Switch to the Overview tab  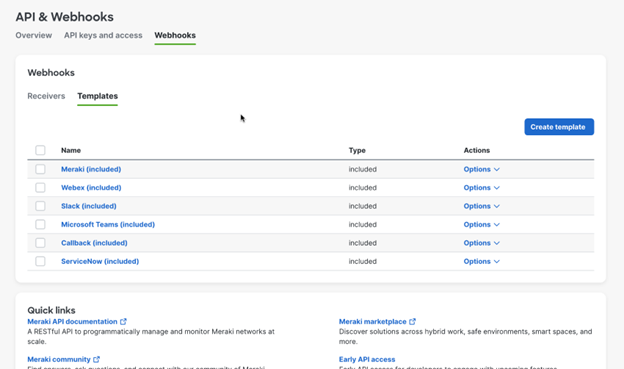(x=34, y=35)
